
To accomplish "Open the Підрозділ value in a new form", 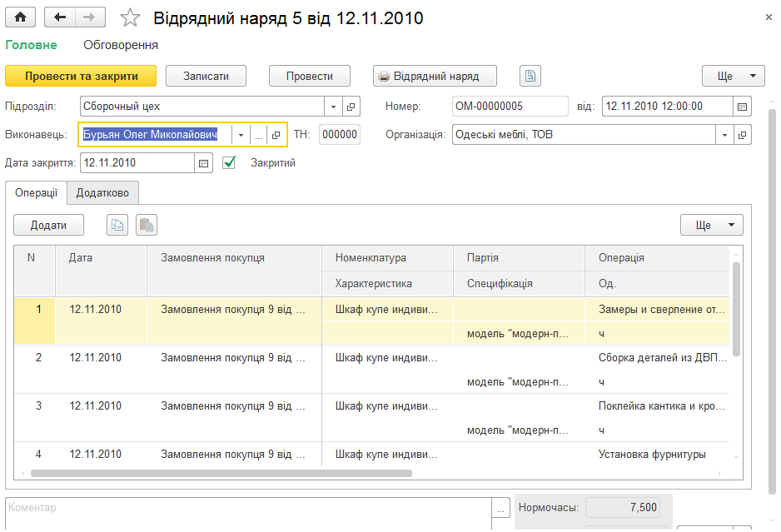I will 351,107.
